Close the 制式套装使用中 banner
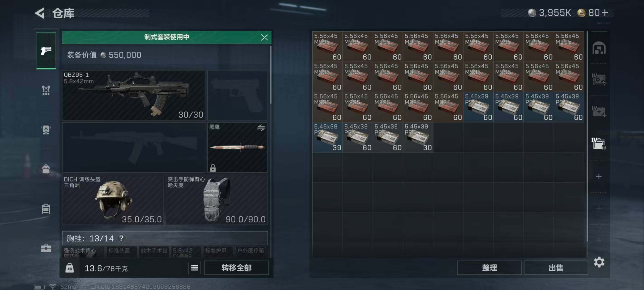 point(264,38)
